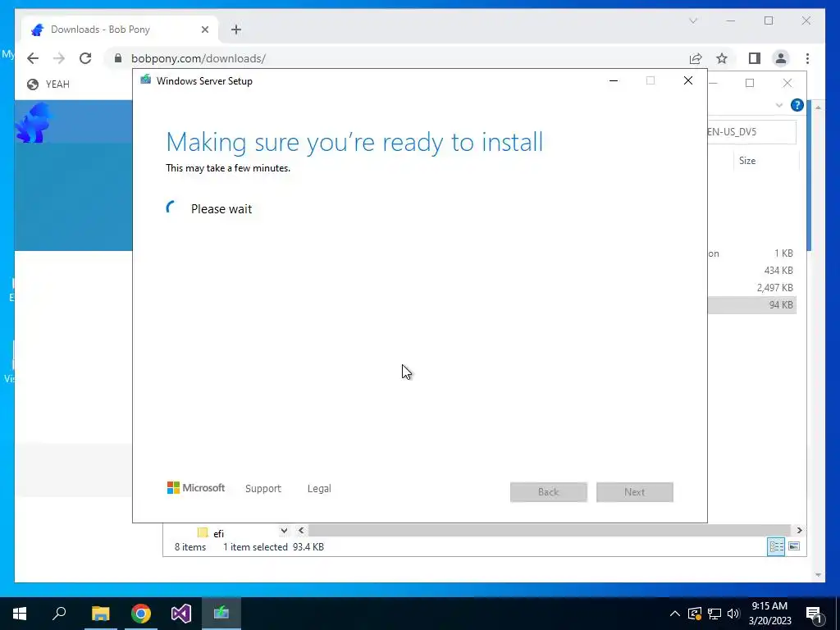The image size is (840, 630).
Task: Expand the File Explorer ribbon chevron
Action: pos(779,106)
